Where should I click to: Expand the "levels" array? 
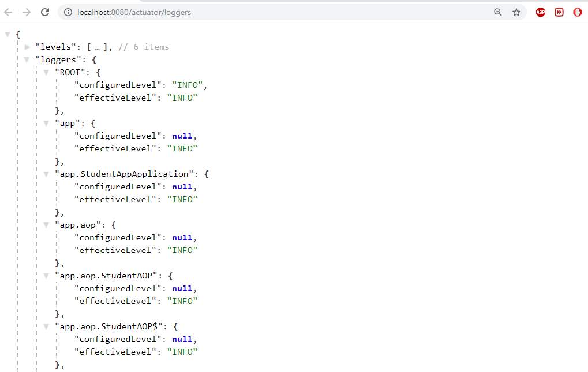pyautogui.click(x=27, y=47)
